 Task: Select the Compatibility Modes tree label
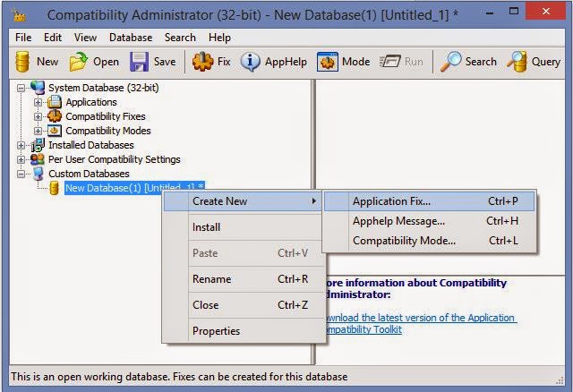click(108, 131)
